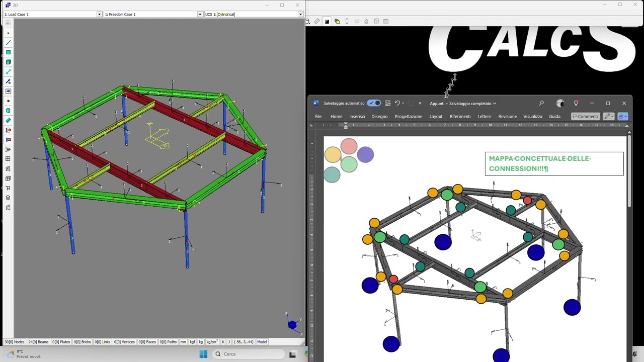Click the MAPPA CONCETTUALE DELLE CONNESSIONI text box

(x=554, y=163)
